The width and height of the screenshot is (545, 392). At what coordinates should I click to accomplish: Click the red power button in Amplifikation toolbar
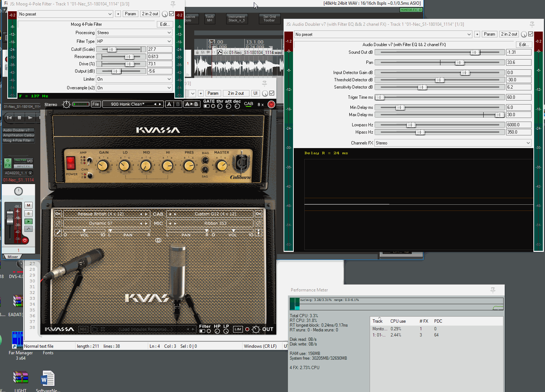pyautogui.click(x=271, y=105)
